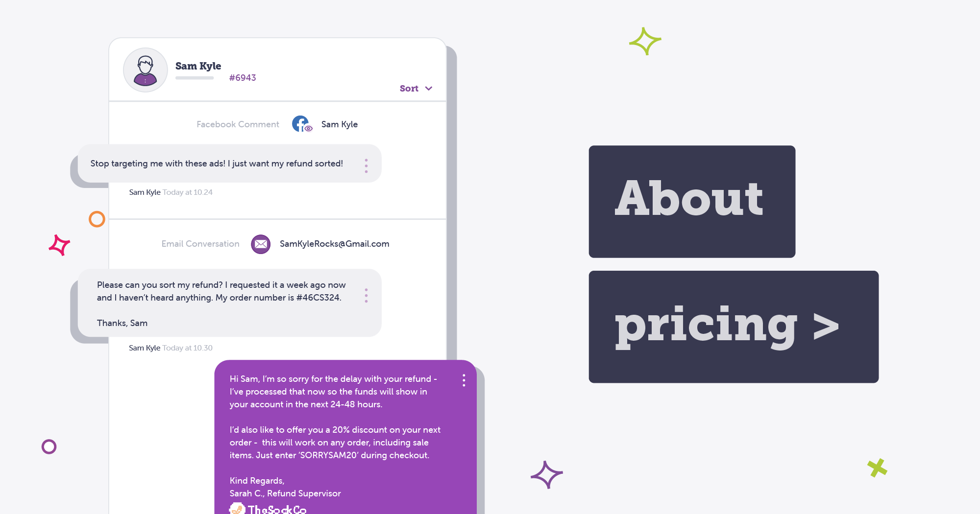Select the Email Conversation header
The image size is (980, 514).
click(200, 244)
